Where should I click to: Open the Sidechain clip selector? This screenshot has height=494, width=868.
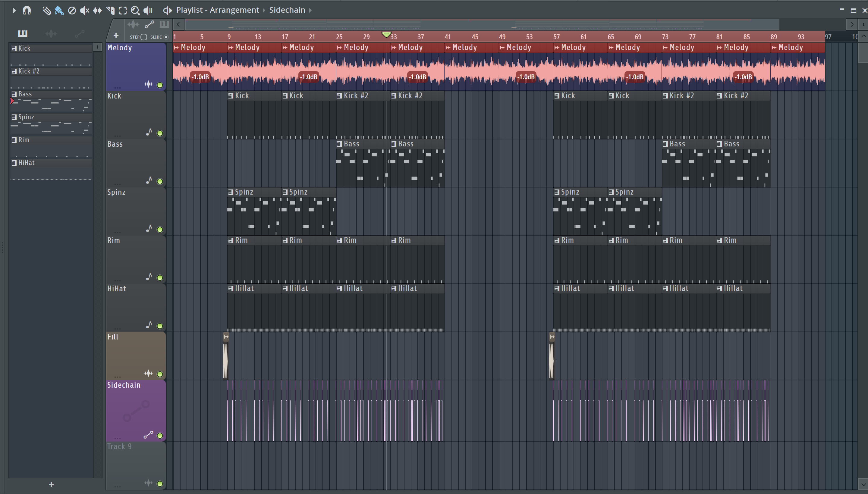[x=287, y=10]
